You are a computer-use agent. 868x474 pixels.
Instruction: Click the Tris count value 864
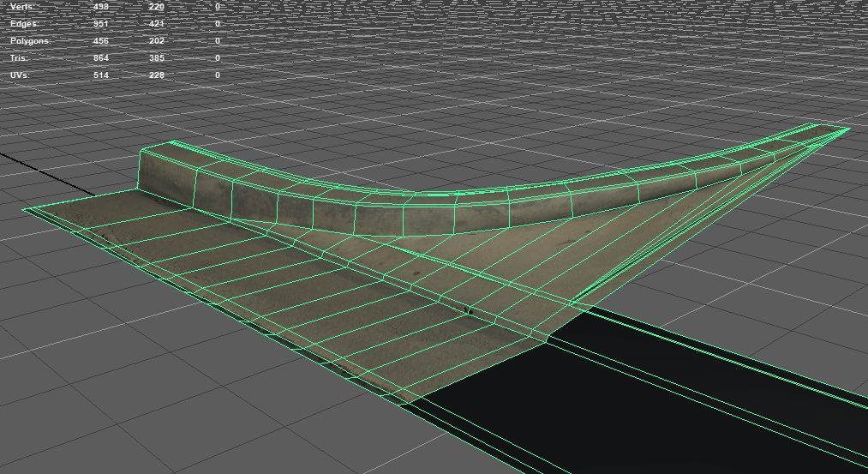tap(101, 58)
